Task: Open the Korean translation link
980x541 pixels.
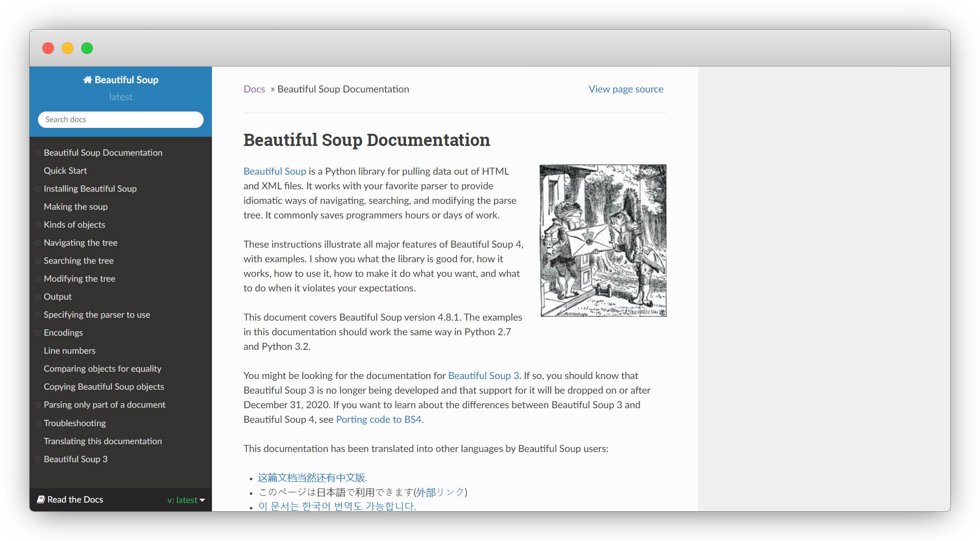Action: pos(337,506)
